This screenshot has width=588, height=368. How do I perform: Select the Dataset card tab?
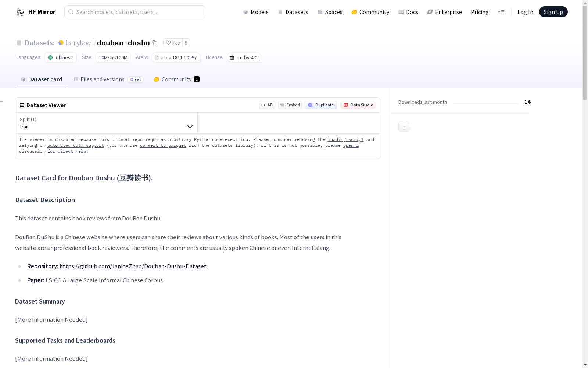pos(41,79)
